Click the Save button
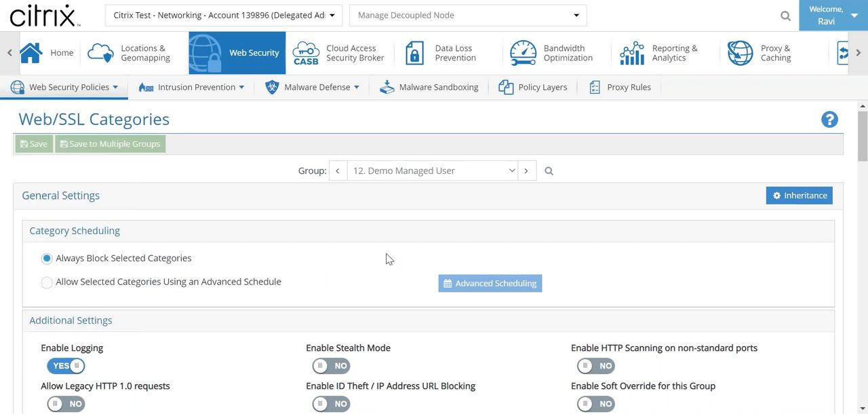868x414 pixels. 34,144
